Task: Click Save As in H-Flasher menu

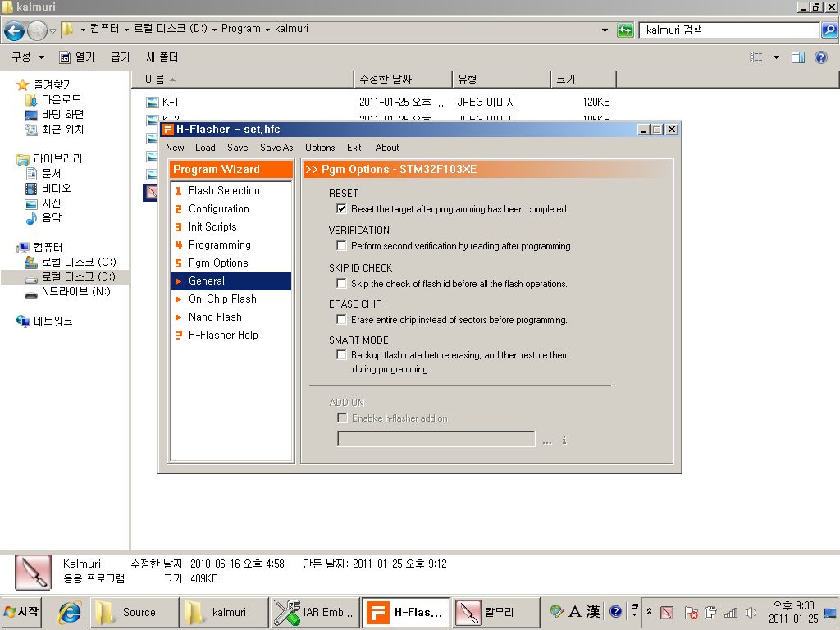Action: click(x=276, y=148)
